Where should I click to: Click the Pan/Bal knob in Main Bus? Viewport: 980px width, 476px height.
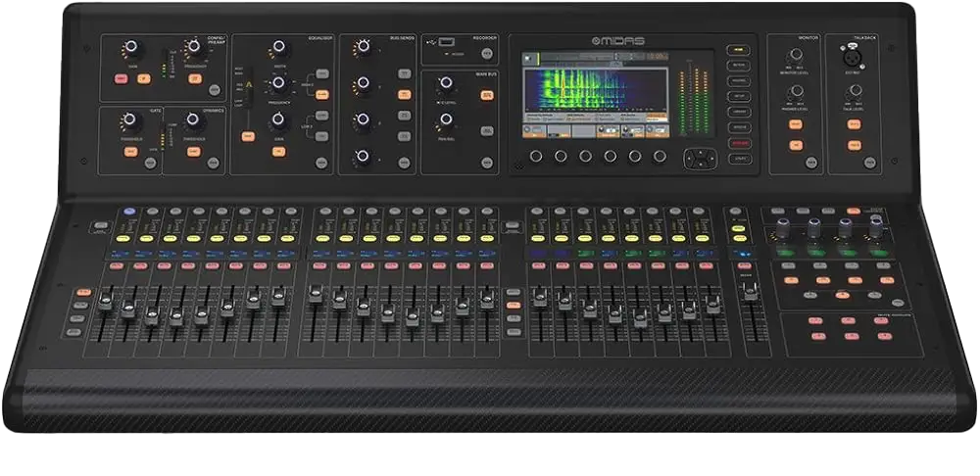(445, 119)
